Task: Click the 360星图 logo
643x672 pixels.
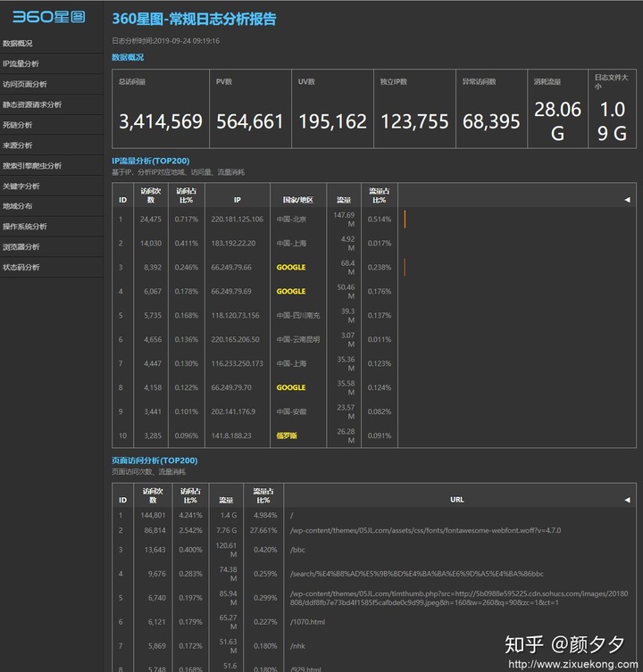Action: point(49,17)
